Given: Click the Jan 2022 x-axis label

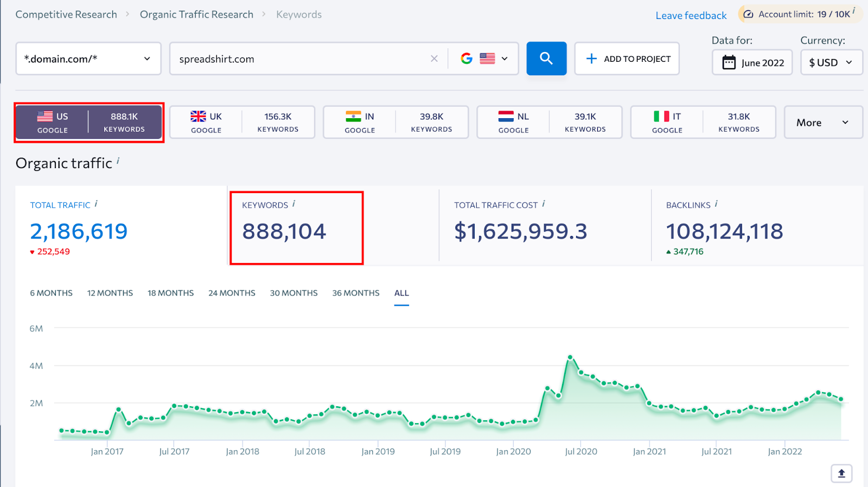Looking at the screenshot, I should tap(784, 451).
